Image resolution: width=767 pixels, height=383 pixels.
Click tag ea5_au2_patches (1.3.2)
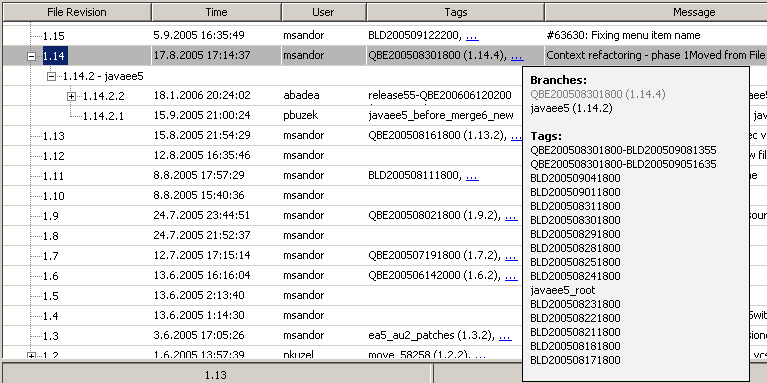pyautogui.click(x=432, y=336)
